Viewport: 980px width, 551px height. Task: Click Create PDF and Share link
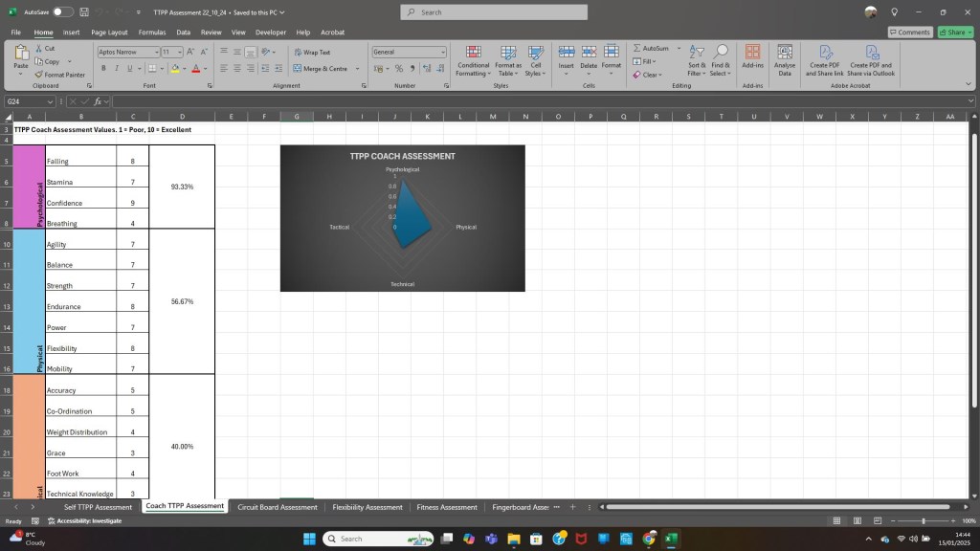coord(824,59)
